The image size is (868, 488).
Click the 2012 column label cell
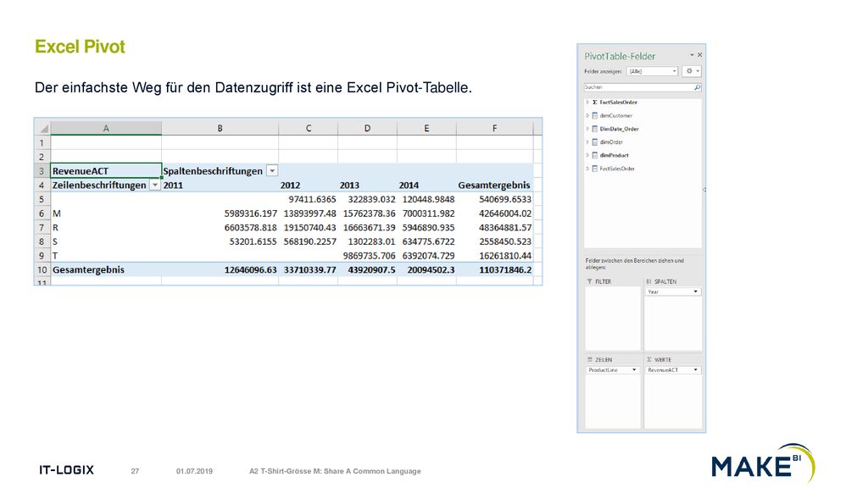pos(309,186)
